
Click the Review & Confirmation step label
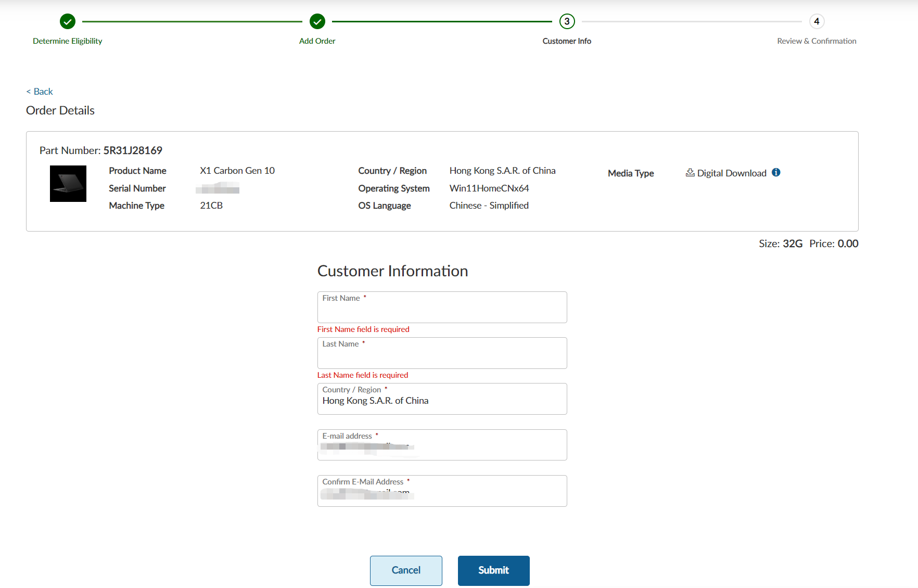tap(817, 41)
